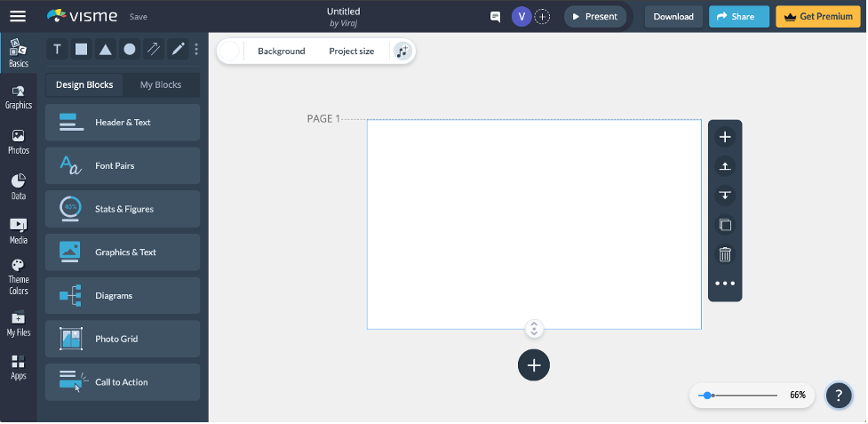Screen dimensions: 868x424
Task: Open the Theme Colors panel
Action: [x=19, y=277]
